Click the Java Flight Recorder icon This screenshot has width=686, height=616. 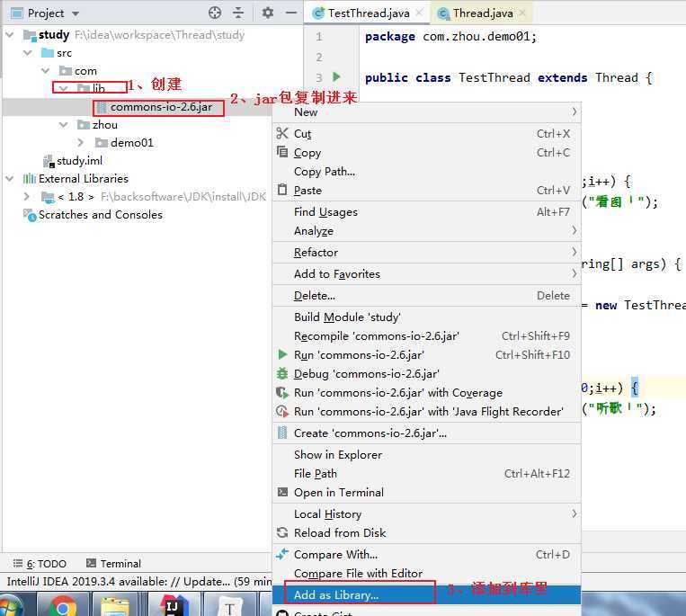coord(282,411)
